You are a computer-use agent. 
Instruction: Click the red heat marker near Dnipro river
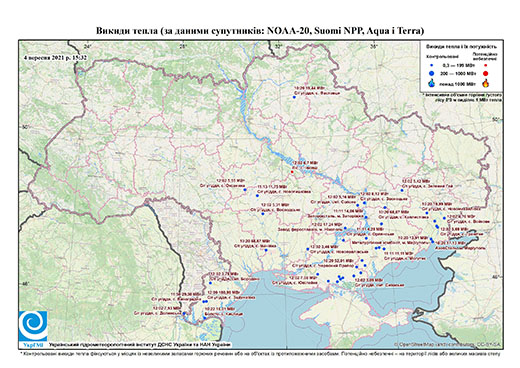click(x=292, y=172)
